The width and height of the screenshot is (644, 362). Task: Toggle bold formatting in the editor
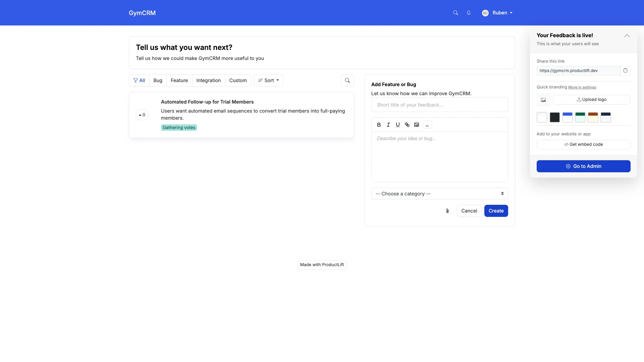(x=379, y=125)
